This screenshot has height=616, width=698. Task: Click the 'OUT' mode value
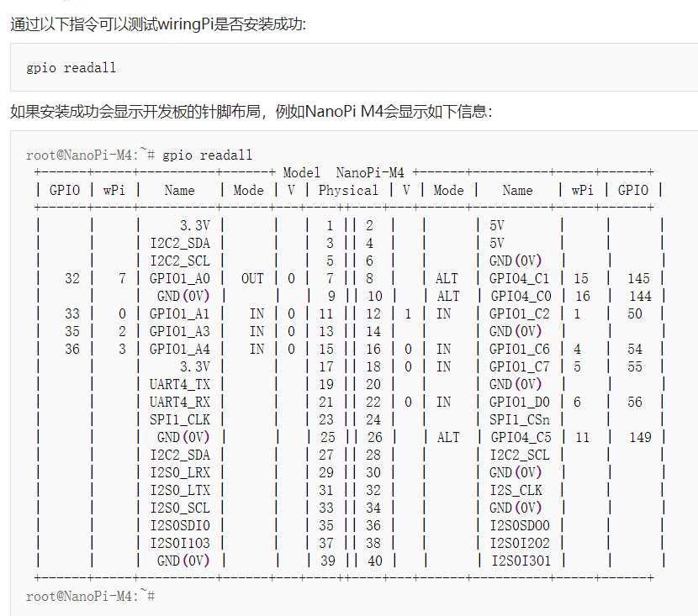[x=252, y=278]
